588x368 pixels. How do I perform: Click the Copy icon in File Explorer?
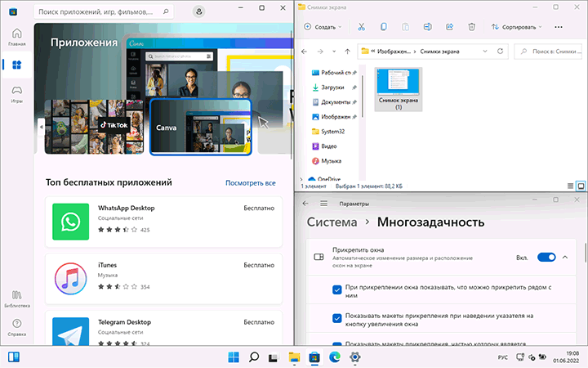point(383,27)
